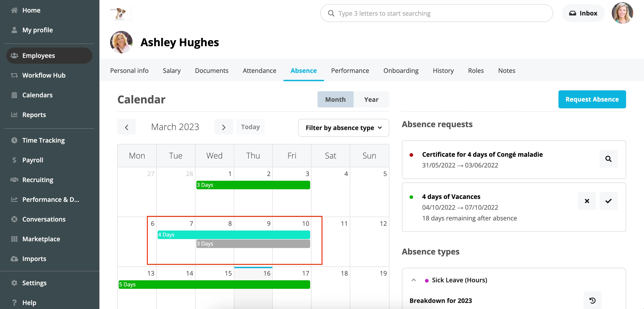The image size is (644, 309).
Task: Go to previous month in calendar
Action: [x=127, y=127]
